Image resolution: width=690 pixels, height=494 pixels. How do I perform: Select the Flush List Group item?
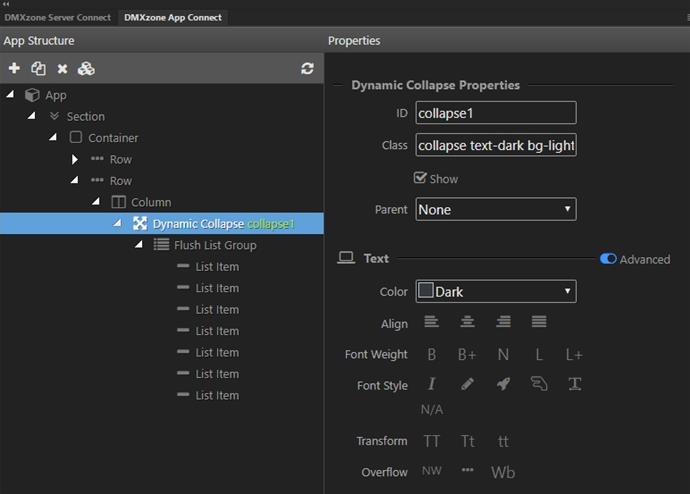(x=215, y=245)
